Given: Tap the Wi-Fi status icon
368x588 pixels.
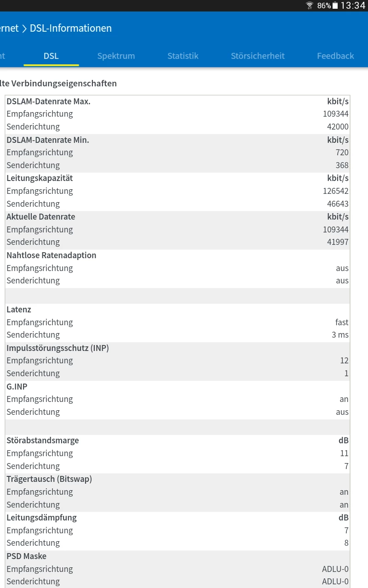Looking at the screenshot, I should pos(310,6).
